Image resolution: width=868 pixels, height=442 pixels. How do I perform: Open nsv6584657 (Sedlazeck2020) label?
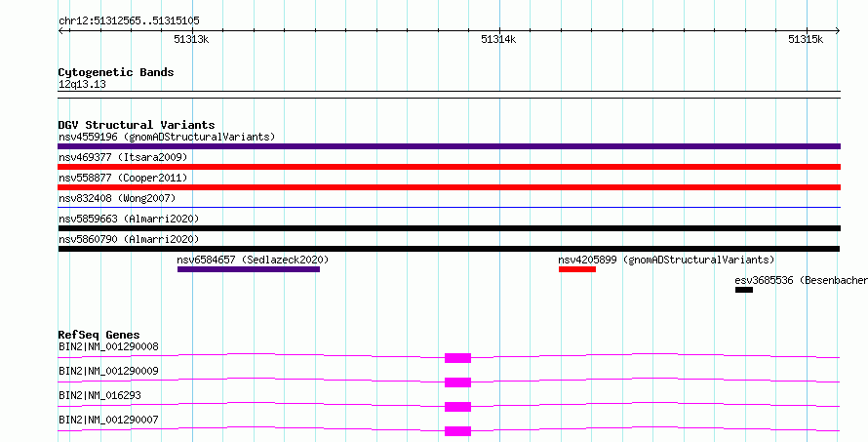[253, 260]
